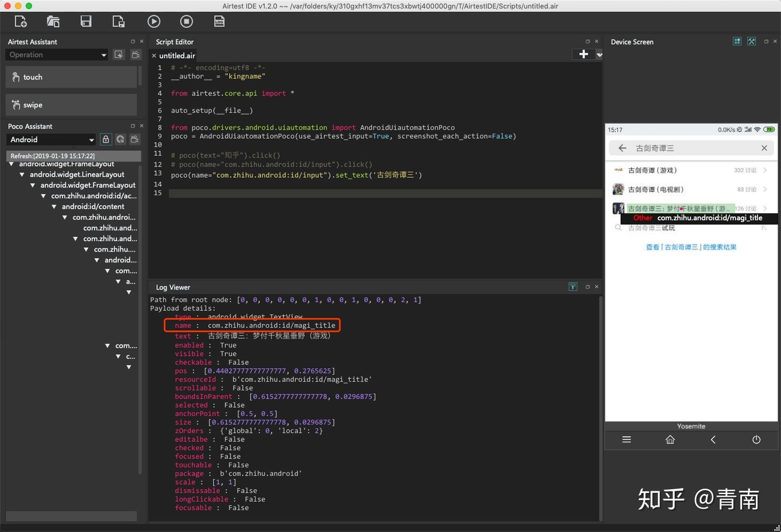Tap 古剑奇谭 (电视剧) search result

pos(691,189)
